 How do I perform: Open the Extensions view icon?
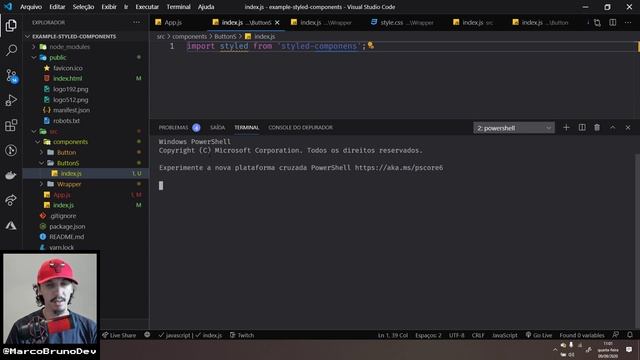click(x=11, y=125)
